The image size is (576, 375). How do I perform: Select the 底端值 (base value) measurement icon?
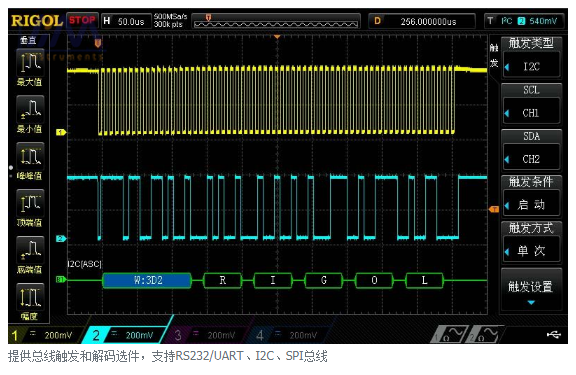30,250
